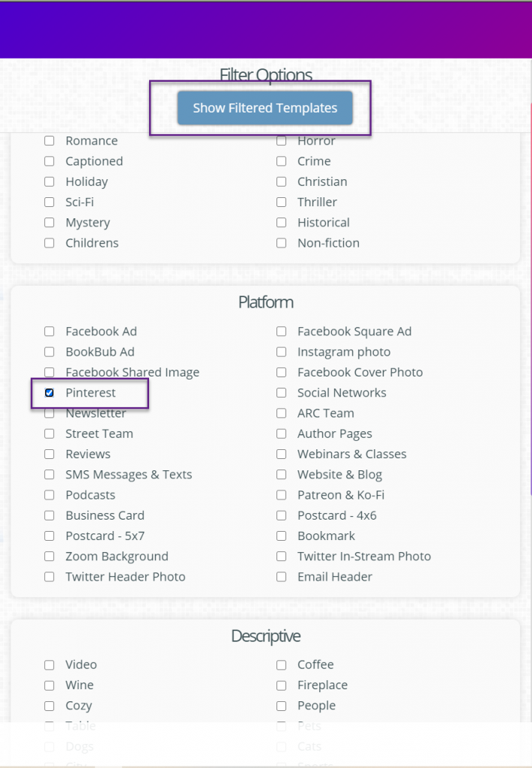Check the Christian genre option
532x768 pixels.
[281, 181]
